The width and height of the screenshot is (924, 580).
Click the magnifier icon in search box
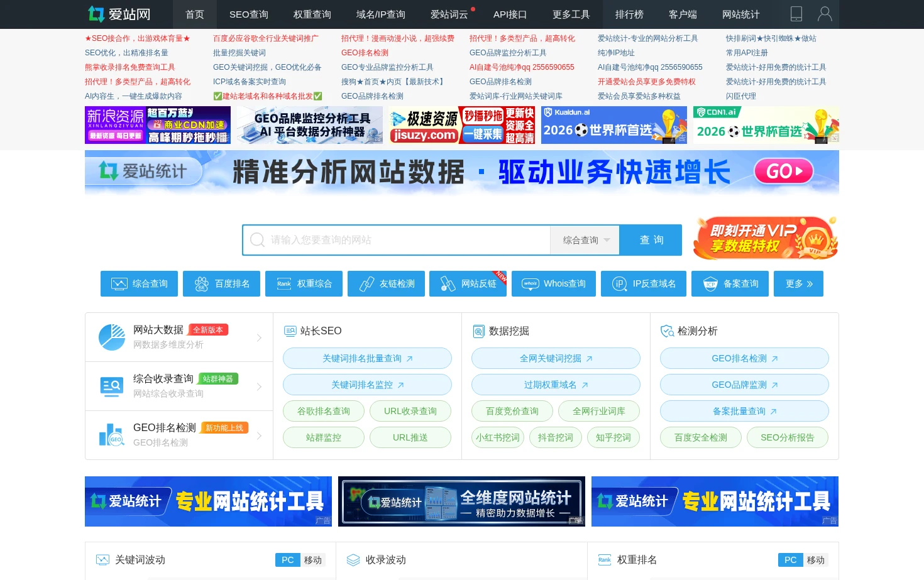click(x=257, y=240)
